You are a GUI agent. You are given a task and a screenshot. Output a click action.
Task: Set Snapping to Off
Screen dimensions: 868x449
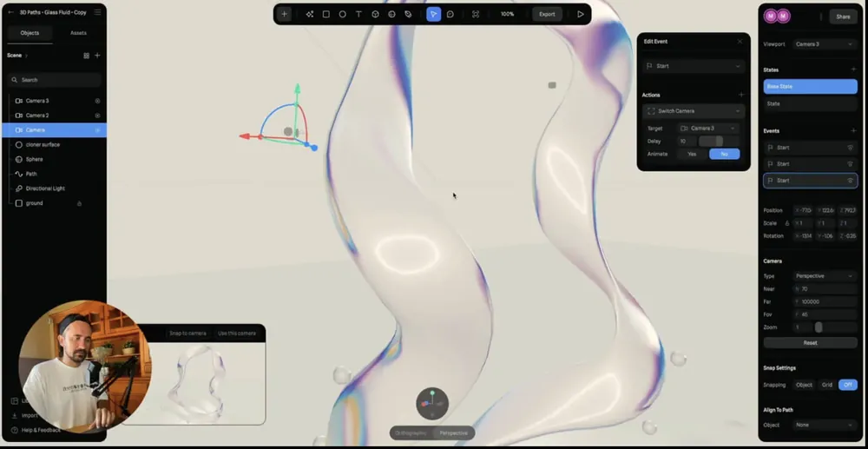(x=847, y=385)
